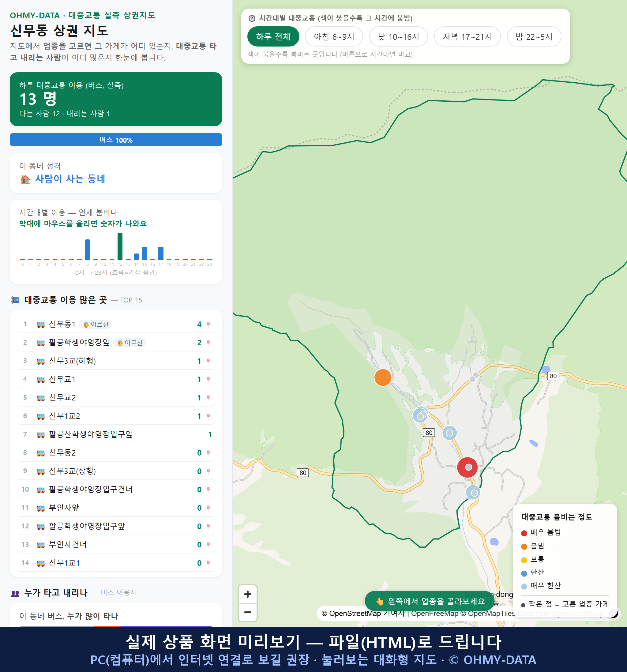
Task: Click the map pin icon for 팔공학생야영장입구앞
Action: [208, 526]
